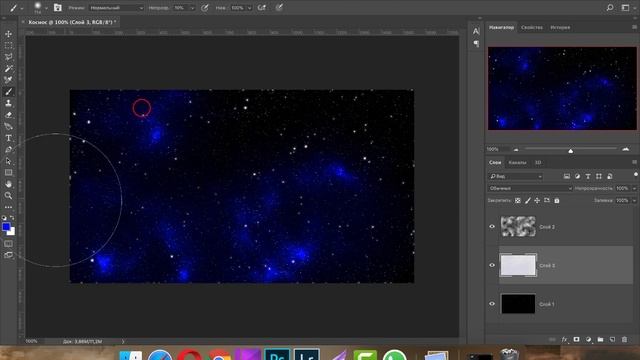Viewport: 640px width, 360px height.
Task: Open the layer blending mode dropdown
Action: point(530,188)
